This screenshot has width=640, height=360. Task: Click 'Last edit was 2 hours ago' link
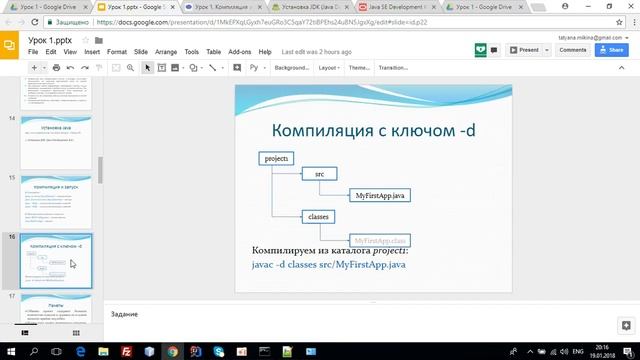(x=316, y=52)
